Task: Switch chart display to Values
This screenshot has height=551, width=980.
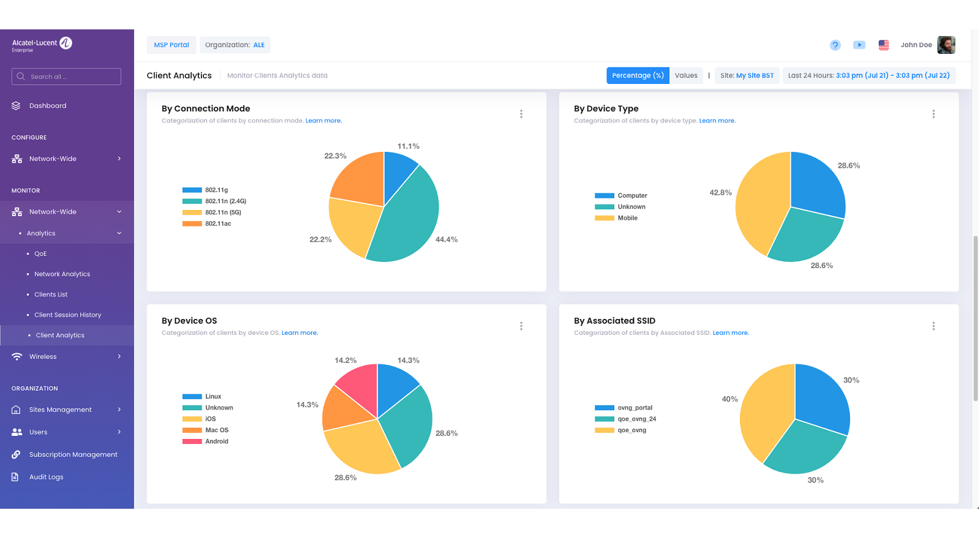Action: (686, 75)
